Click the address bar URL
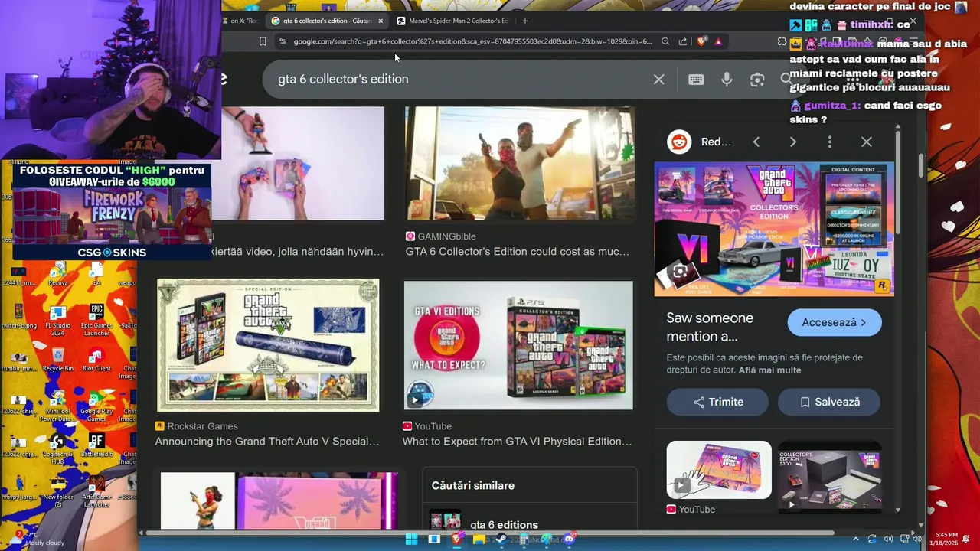 coord(472,41)
